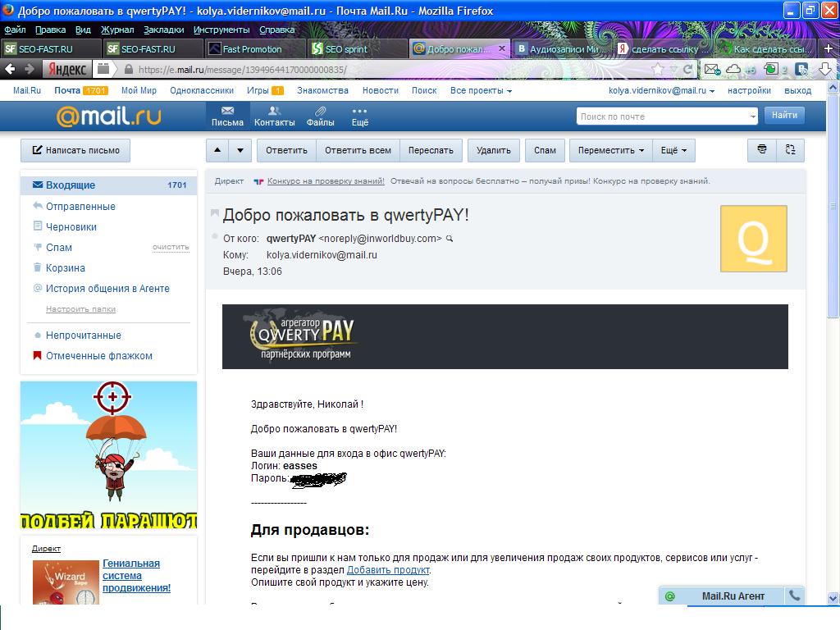Print the message using the printer icon
The image size is (840, 630).
point(762,150)
